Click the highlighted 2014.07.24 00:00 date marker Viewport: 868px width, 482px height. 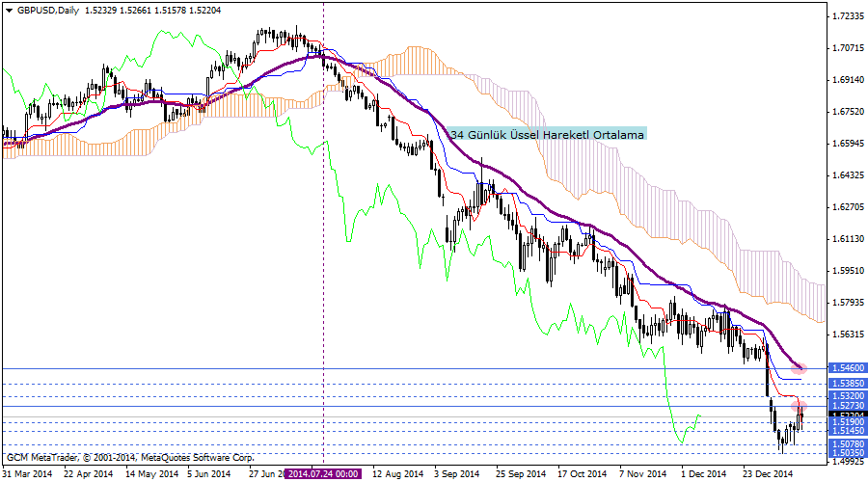(x=323, y=474)
